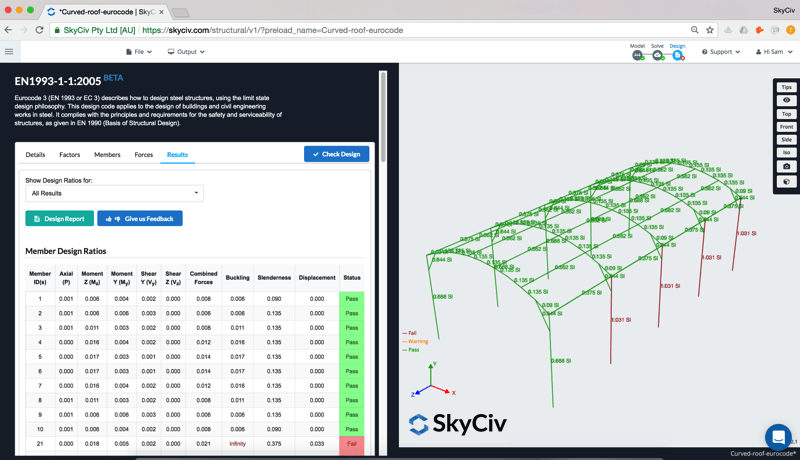Open the hamburger sidebar menu
The image size is (800, 460).
[x=10, y=52]
